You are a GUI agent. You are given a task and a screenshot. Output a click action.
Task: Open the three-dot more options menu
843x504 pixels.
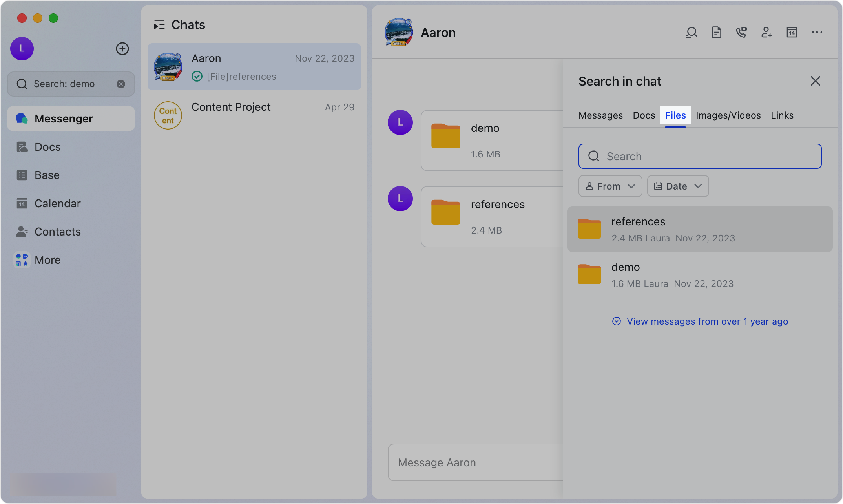coord(817,33)
